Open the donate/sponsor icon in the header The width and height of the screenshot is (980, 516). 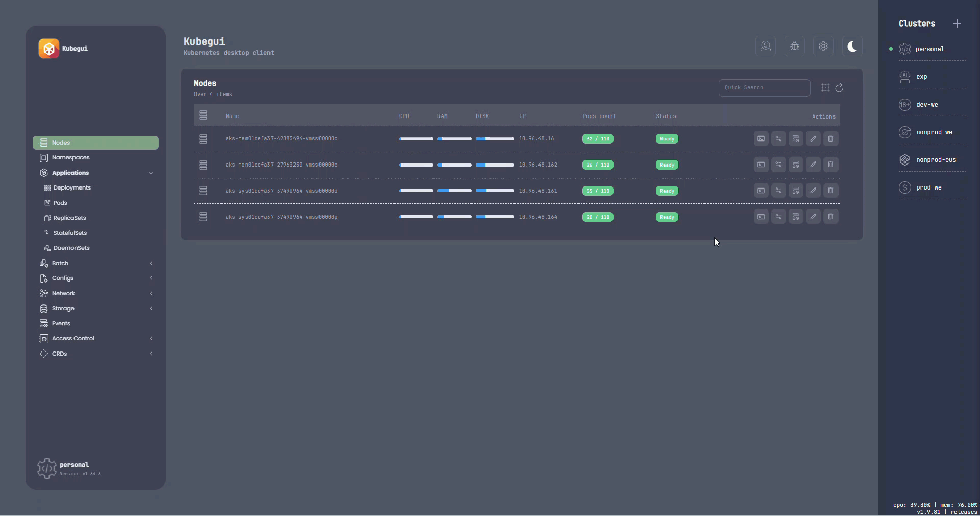[x=766, y=46]
